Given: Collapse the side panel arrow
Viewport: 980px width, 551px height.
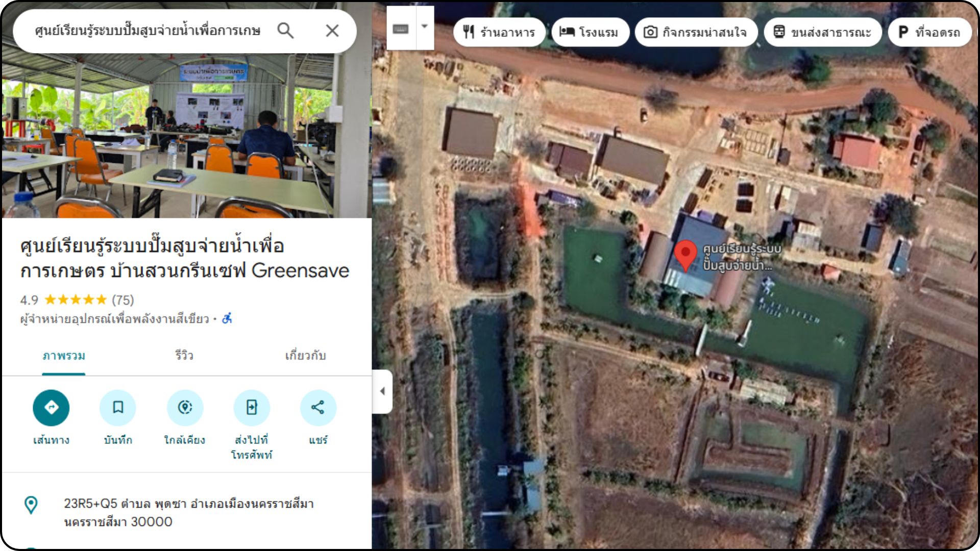Looking at the screenshot, I should [x=382, y=391].
